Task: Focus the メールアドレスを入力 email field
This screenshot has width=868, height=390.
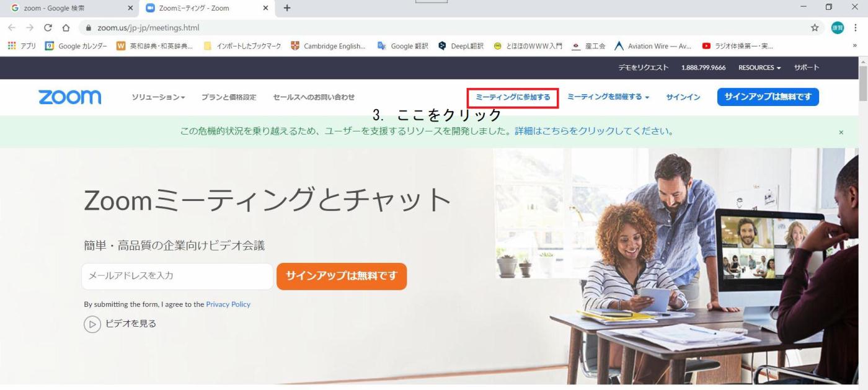Action: click(177, 277)
